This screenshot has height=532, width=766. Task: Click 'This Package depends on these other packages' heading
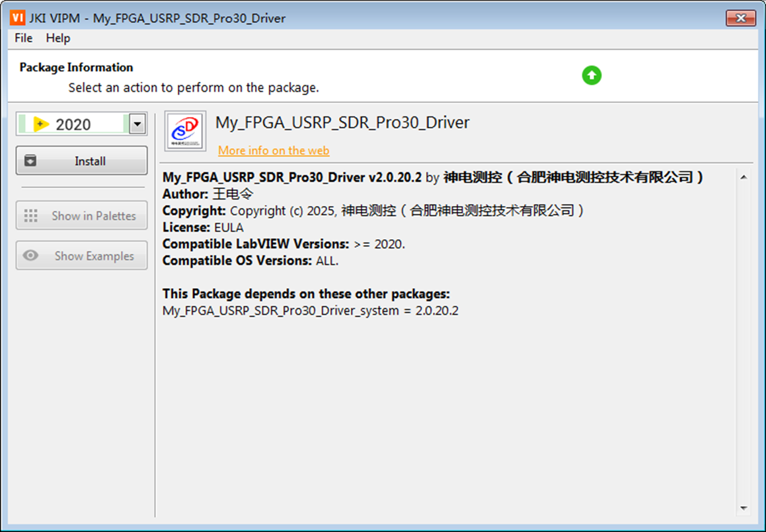[x=306, y=293]
